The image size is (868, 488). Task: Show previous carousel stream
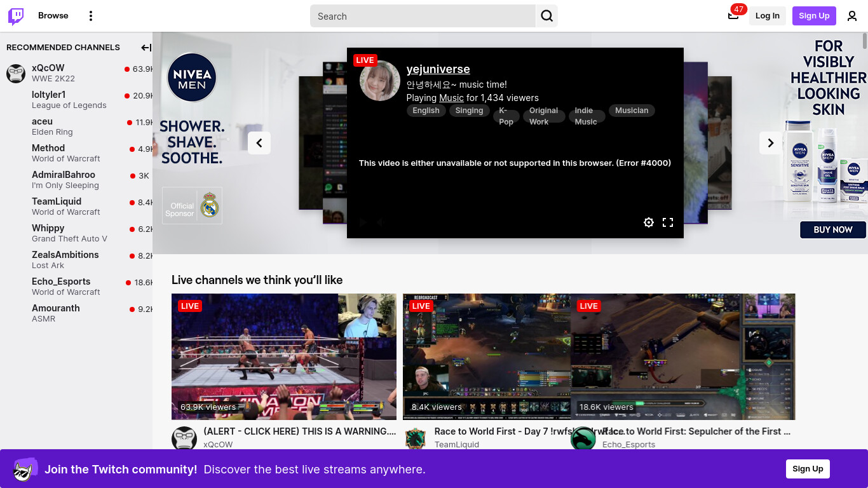pos(259,143)
